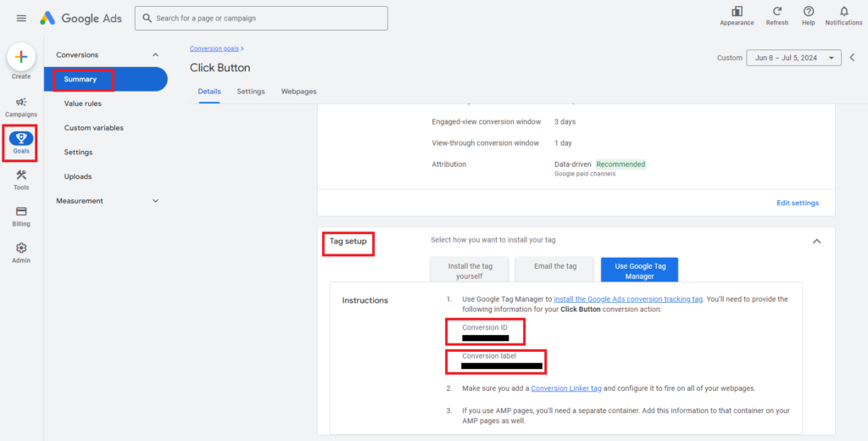The width and height of the screenshot is (868, 441).
Task: Select Email the tag option
Action: point(554,270)
